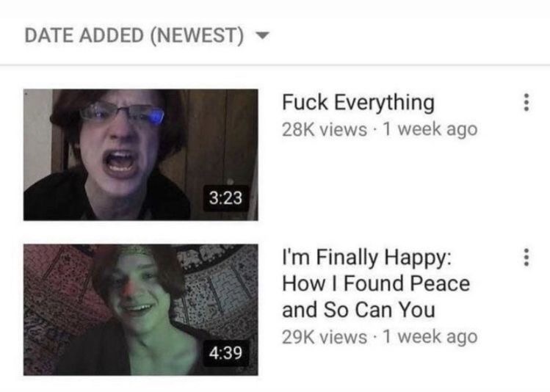Click the glasses in first video thumbnail
The width and height of the screenshot is (550, 392).
tap(122, 114)
